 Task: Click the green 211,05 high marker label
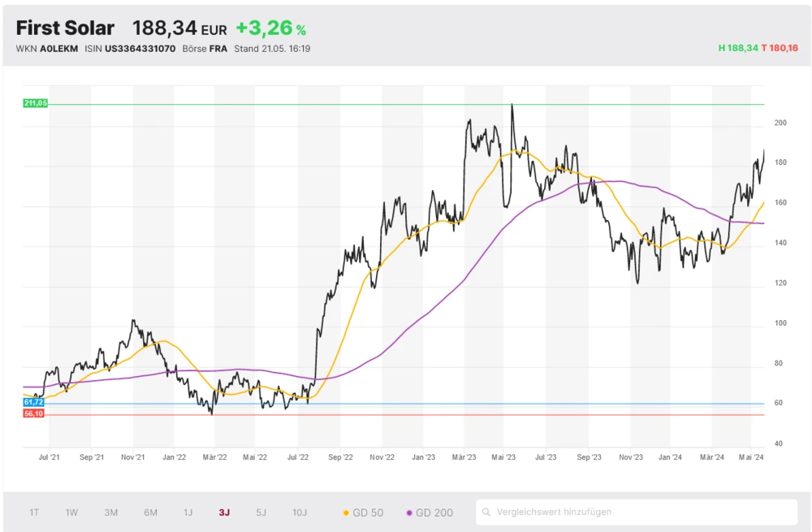[35, 103]
